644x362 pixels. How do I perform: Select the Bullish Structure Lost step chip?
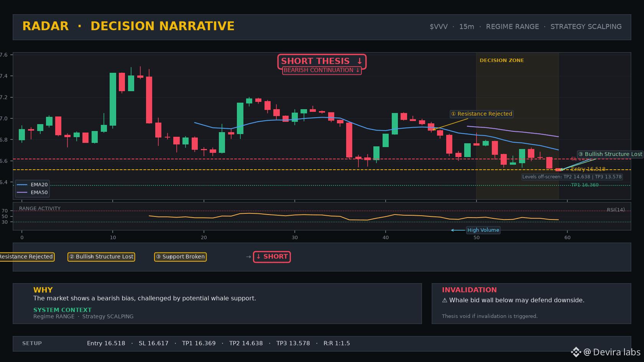(x=101, y=257)
